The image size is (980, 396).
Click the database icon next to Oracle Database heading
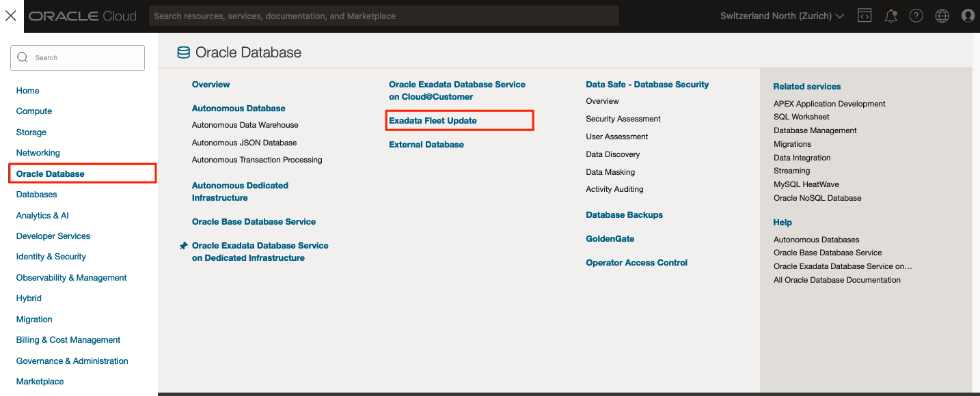pyautogui.click(x=183, y=51)
